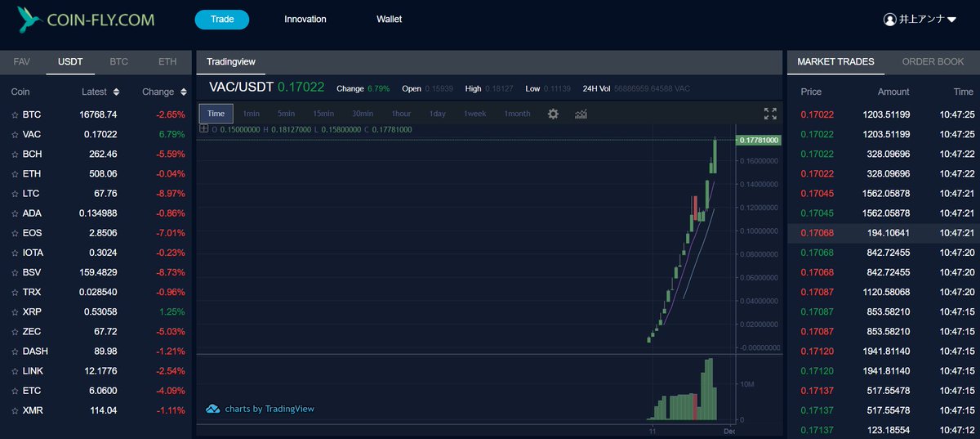The width and height of the screenshot is (980, 439).
Task: Switch chart interval to 30min
Action: pyautogui.click(x=363, y=114)
